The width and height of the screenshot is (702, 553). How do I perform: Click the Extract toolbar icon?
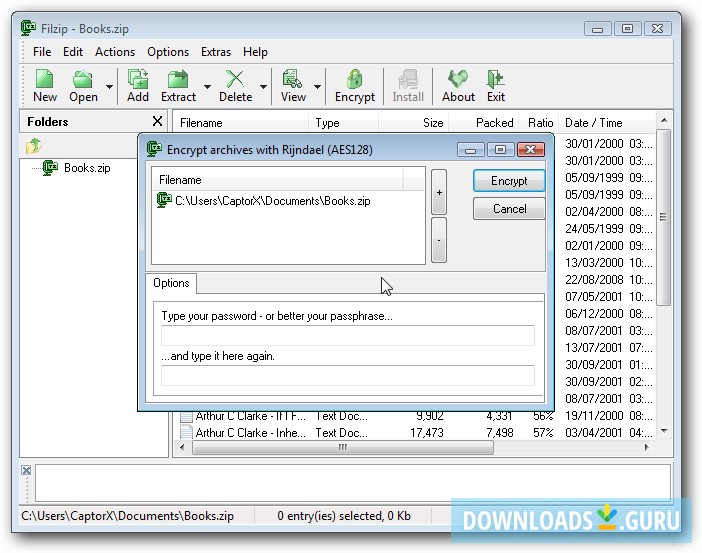[x=178, y=86]
